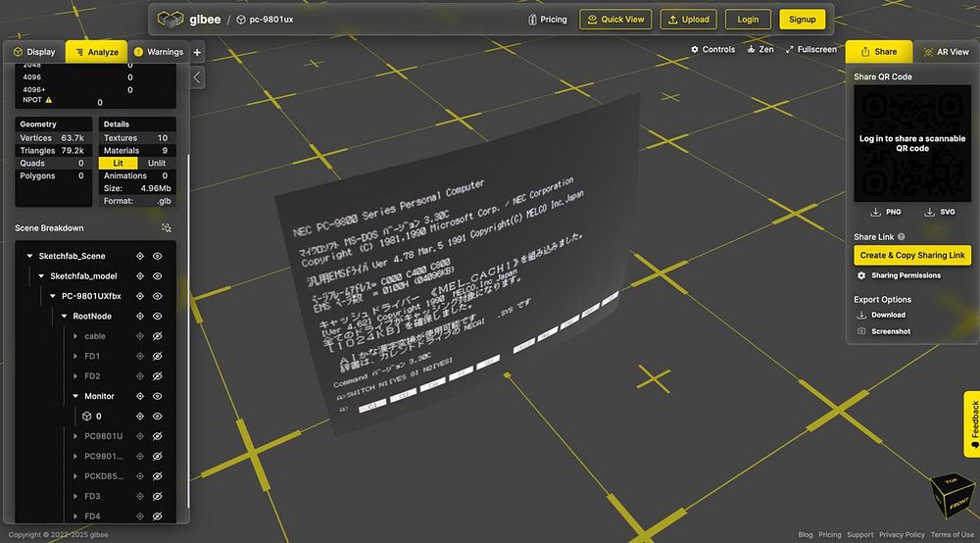Collapse the RootNode tree node
The image size is (980, 543).
coord(64,317)
